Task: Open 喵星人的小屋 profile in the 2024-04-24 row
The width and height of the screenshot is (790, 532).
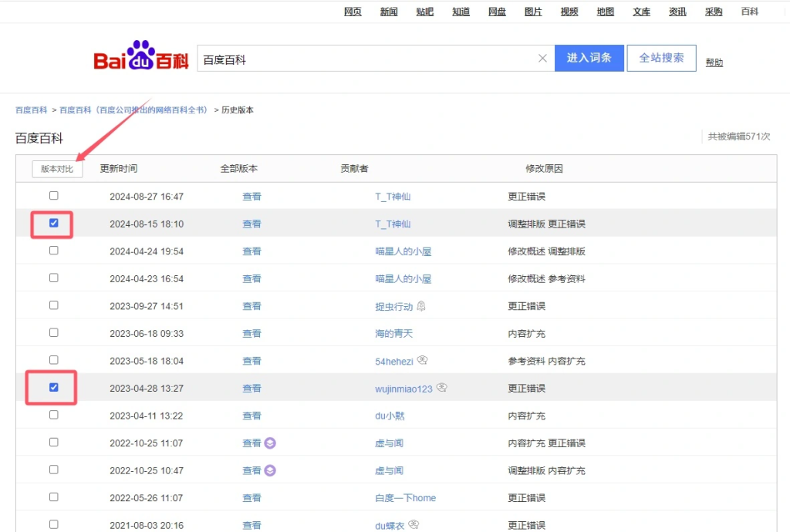Action: 403,251
